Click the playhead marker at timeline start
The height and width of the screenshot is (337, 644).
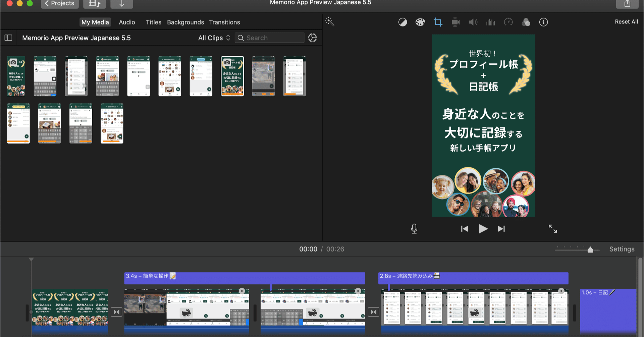31,260
